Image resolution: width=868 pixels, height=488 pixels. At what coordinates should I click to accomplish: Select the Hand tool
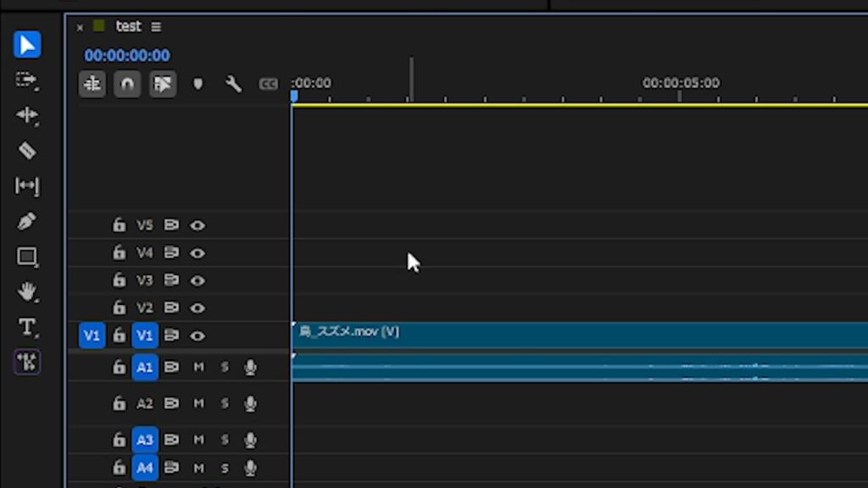pos(27,292)
